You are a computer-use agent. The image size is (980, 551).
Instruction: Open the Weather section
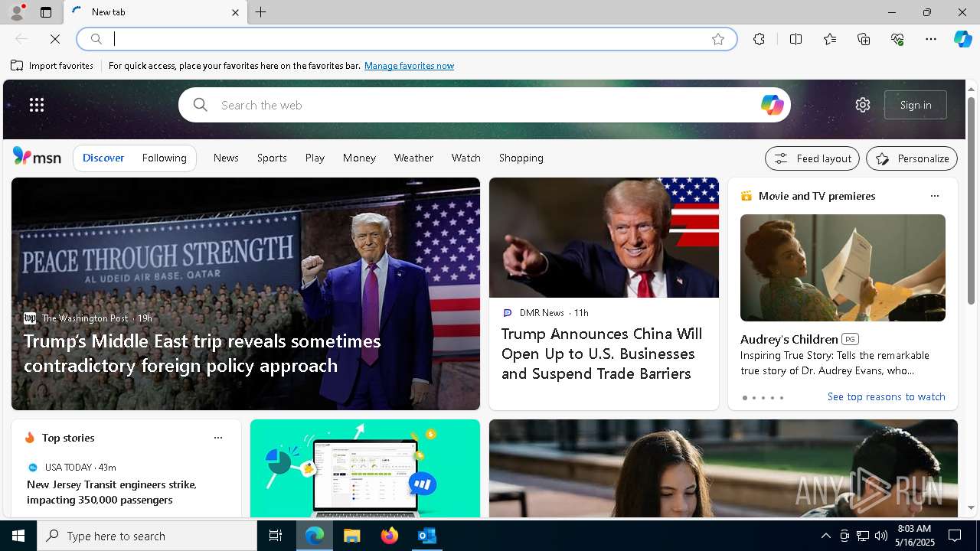(413, 158)
